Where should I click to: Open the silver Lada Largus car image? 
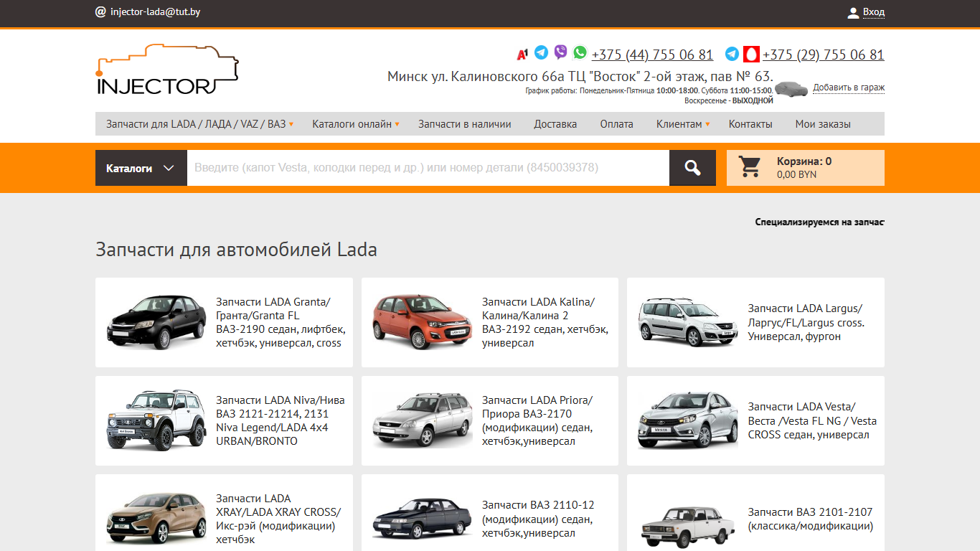click(x=689, y=322)
